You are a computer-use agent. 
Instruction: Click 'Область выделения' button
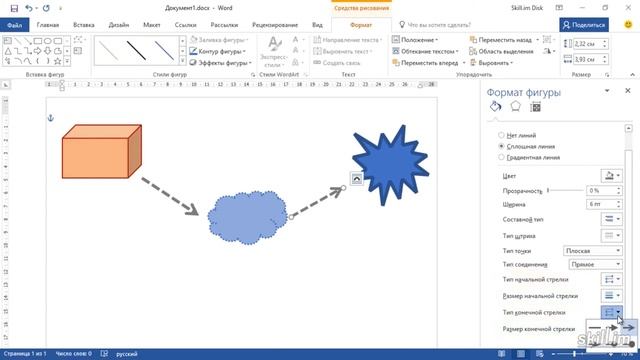click(501, 51)
